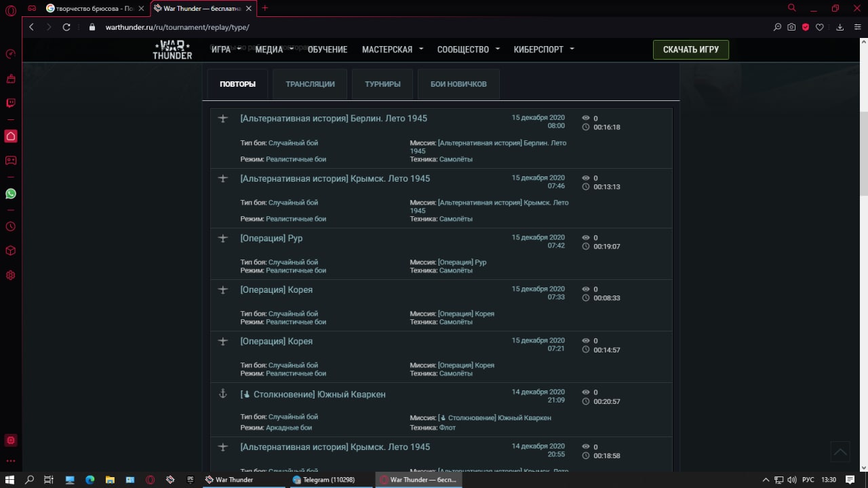
Task: Click the address bar URL field
Action: click(434, 27)
